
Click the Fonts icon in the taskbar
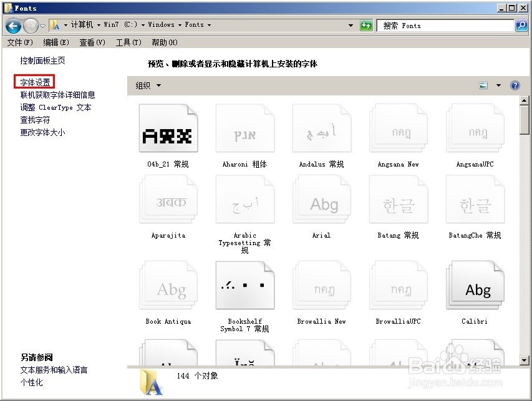click(x=152, y=385)
